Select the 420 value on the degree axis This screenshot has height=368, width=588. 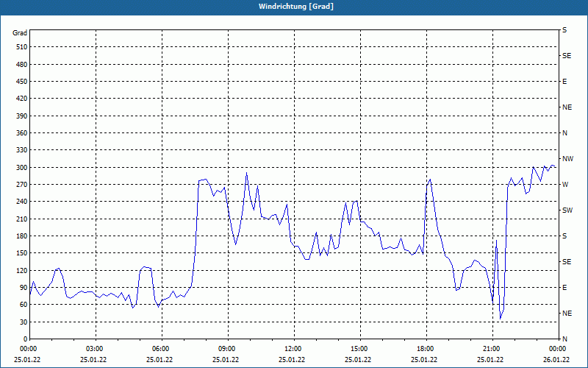22,99
